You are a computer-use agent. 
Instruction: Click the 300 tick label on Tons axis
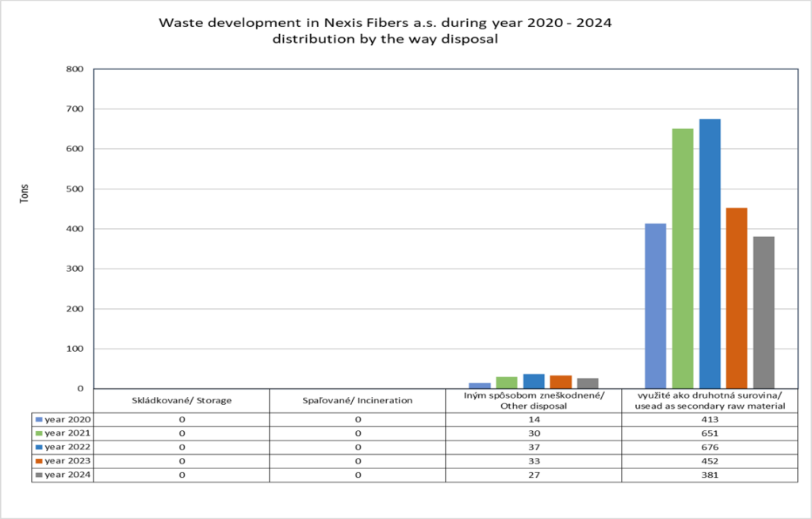coord(75,269)
